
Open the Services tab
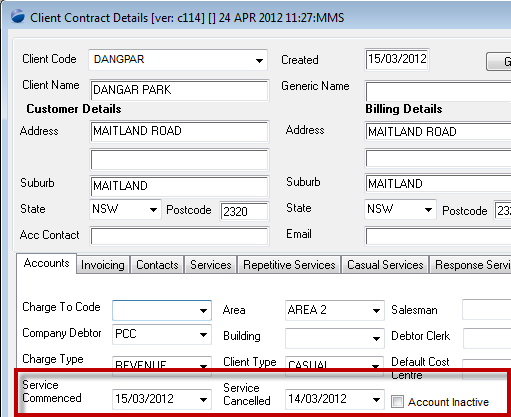point(211,265)
